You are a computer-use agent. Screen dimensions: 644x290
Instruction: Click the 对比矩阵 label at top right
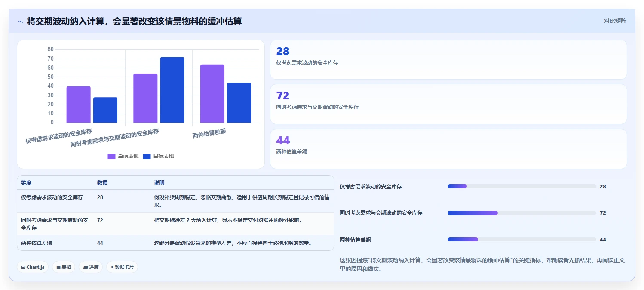[615, 21]
